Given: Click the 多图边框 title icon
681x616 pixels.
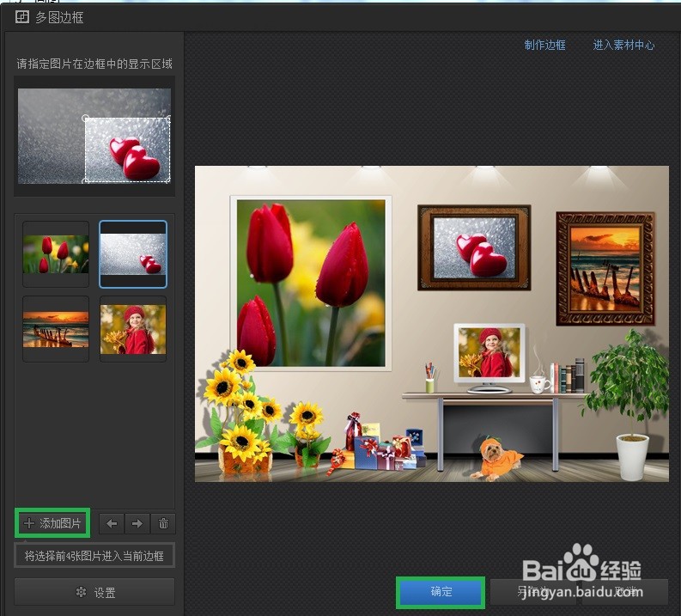Looking at the screenshot, I should pyautogui.click(x=22, y=17).
